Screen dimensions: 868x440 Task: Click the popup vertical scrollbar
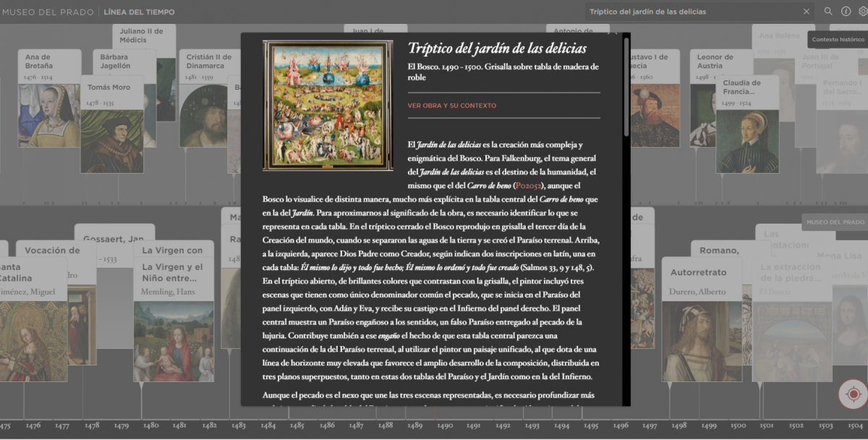click(x=626, y=87)
